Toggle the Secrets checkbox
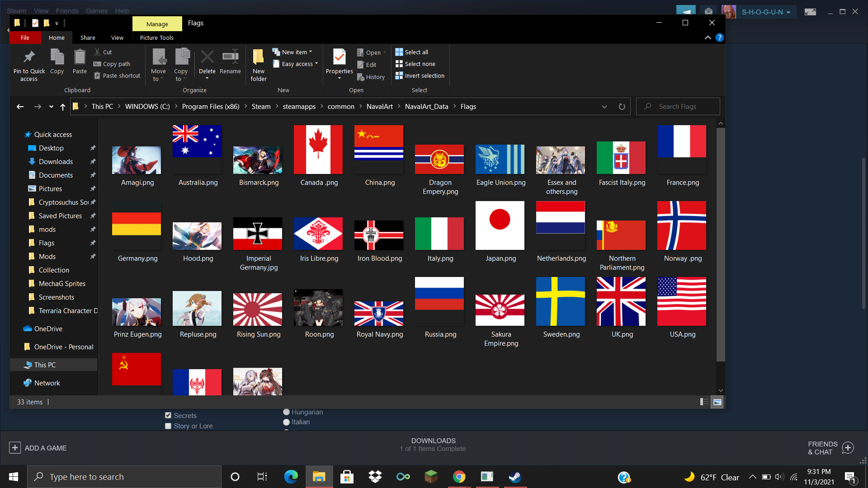This screenshot has width=868, height=488. coord(168,415)
